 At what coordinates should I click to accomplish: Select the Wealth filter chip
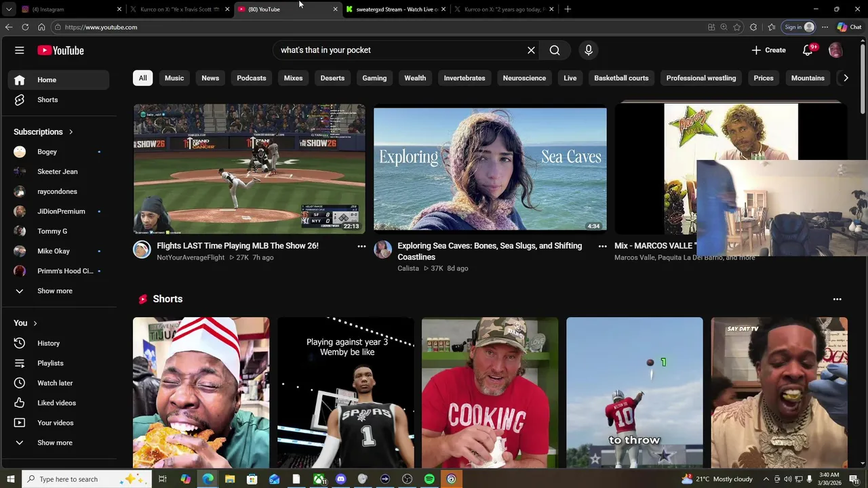415,78
